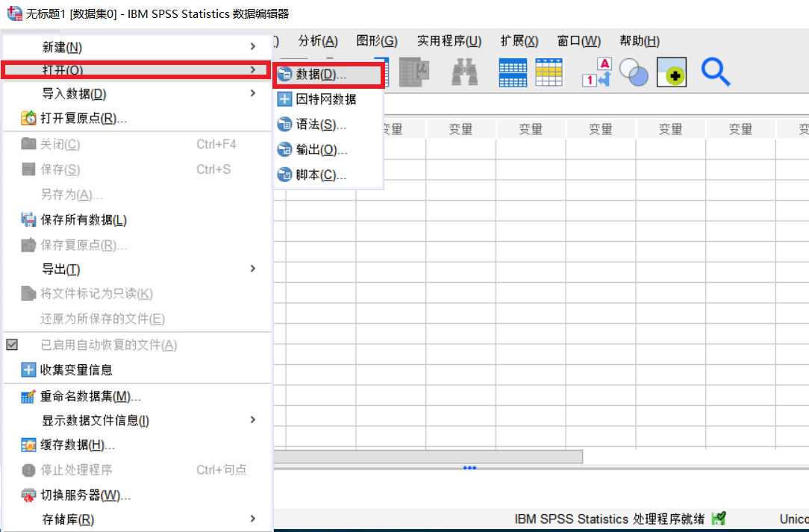Image resolution: width=809 pixels, height=532 pixels.
Task: Click the processor ready status icon
Action: tap(719, 518)
